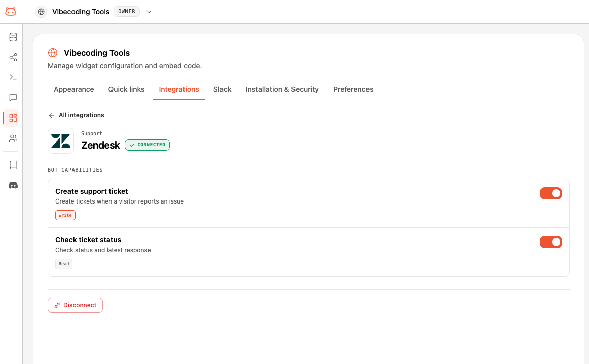
Task: Click the Zendesk logo
Action: 61,141
